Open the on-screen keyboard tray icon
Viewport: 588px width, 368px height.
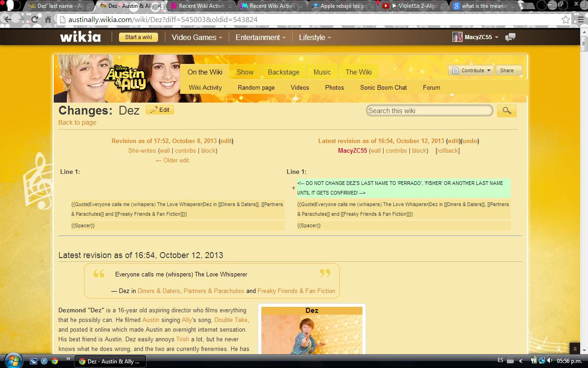coord(510,361)
